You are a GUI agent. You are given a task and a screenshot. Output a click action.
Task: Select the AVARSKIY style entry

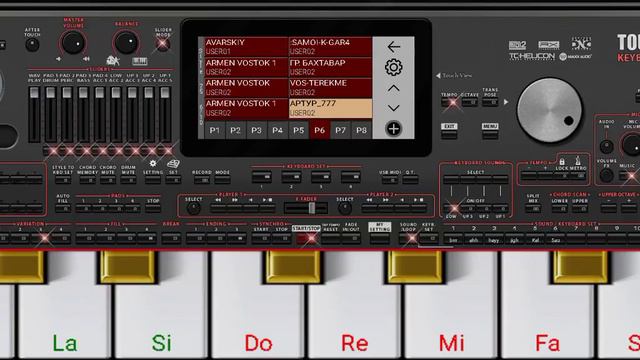coord(246,47)
